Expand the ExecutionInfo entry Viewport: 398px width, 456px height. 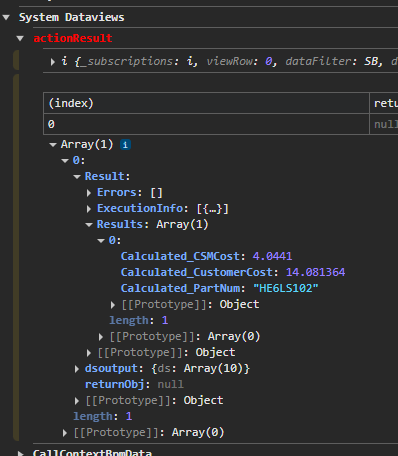[89, 209]
